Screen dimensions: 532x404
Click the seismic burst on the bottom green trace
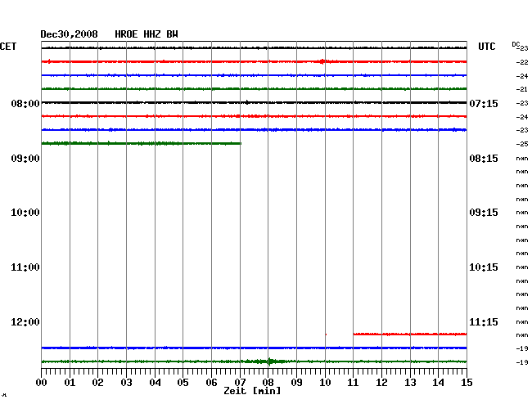[269, 361]
